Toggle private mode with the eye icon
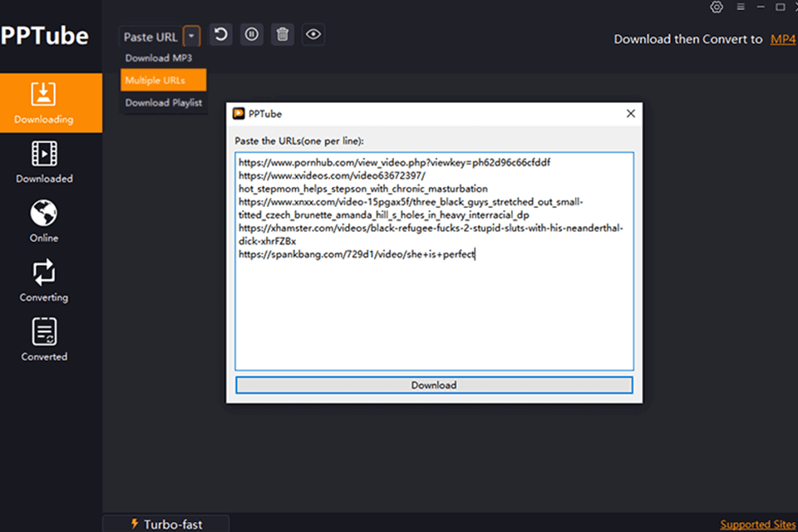This screenshot has width=798, height=532. [x=313, y=35]
